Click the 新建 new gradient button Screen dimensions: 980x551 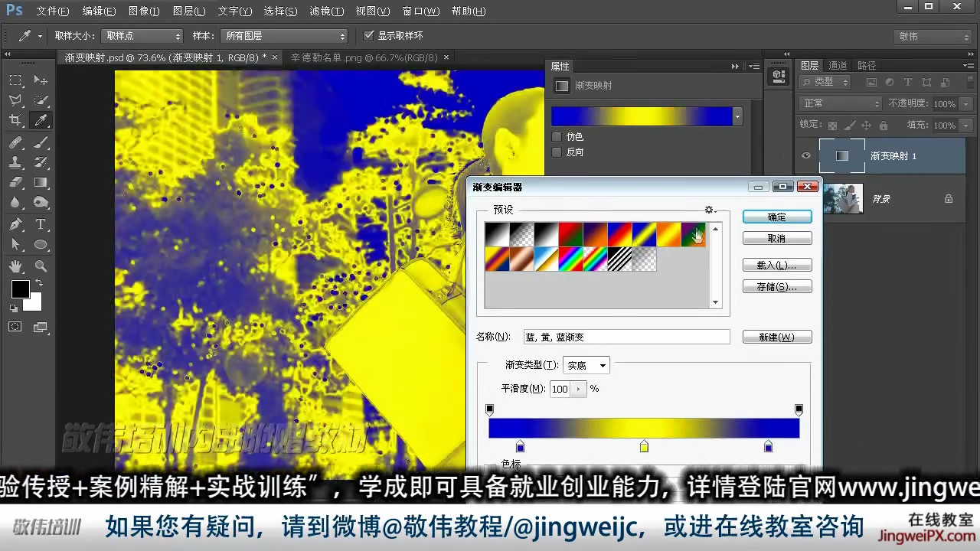pos(777,337)
